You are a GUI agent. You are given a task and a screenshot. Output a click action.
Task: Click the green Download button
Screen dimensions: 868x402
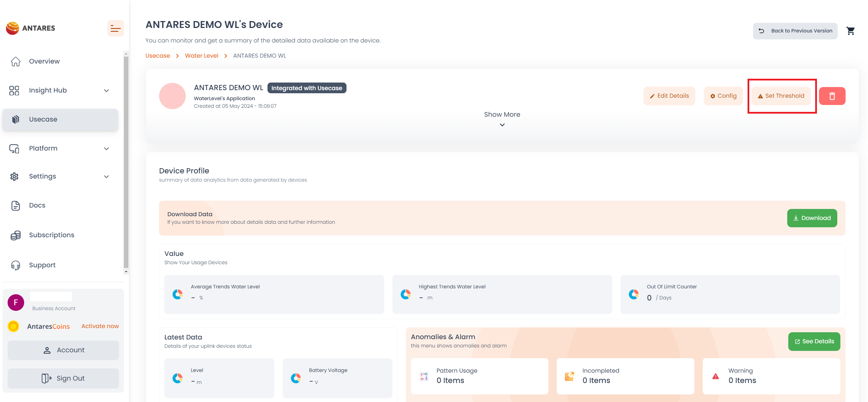[x=812, y=218]
